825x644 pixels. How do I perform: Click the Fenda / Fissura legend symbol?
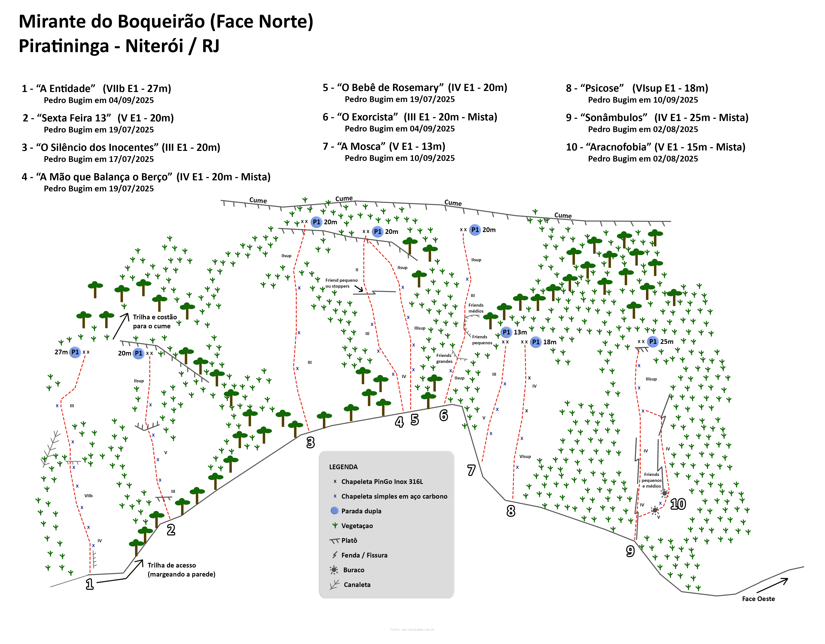click(335, 555)
